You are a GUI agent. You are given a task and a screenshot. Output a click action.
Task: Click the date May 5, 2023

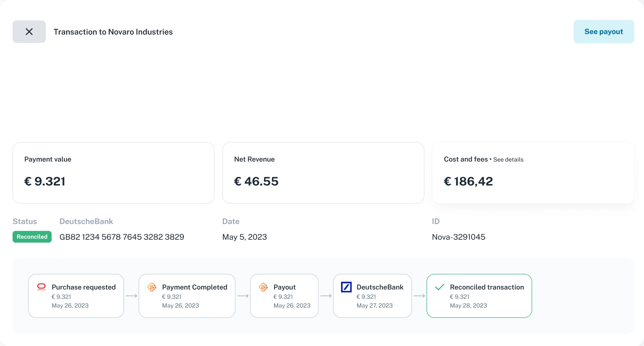pyautogui.click(x=245, y=237)
